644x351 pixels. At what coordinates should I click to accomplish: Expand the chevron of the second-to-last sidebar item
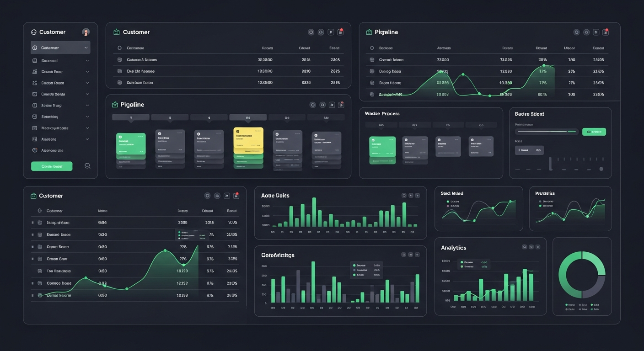87,139
